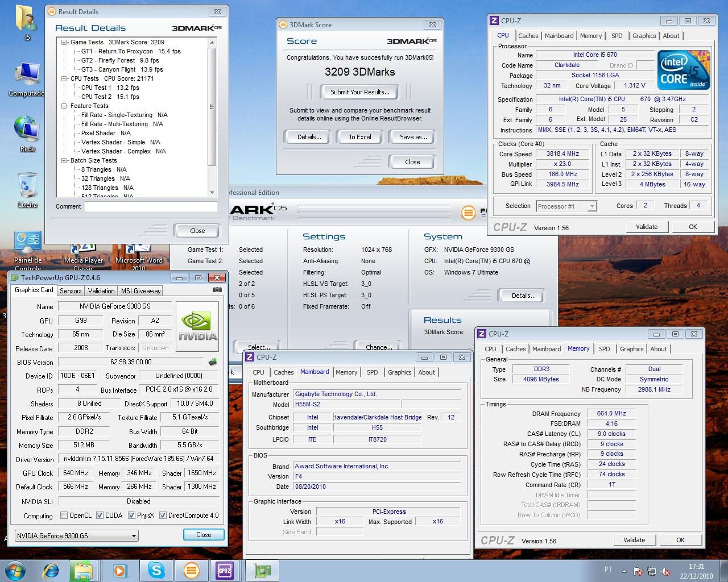The image size is (728, 582).
Task: Open SPD tab in the Memory CPU-Z window
Action: pyautogui.click(x=604, y=349)
